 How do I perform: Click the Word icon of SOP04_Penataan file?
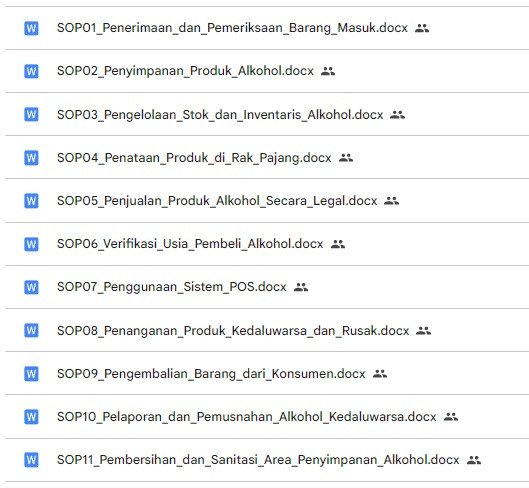31,158
